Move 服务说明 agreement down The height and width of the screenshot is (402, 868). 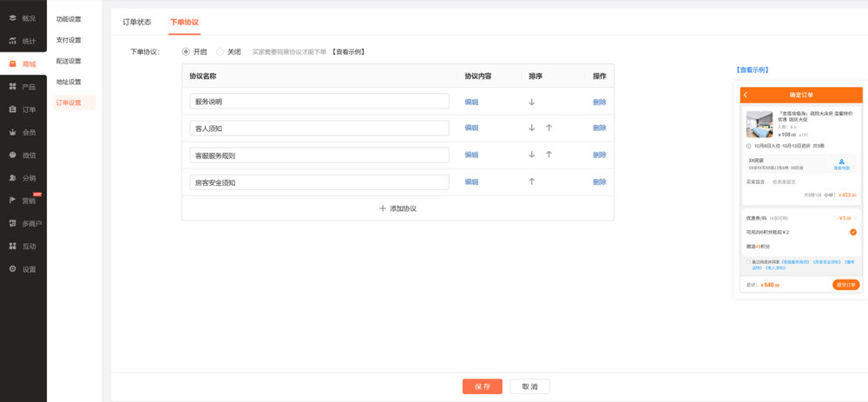click(x=532, y=102)
